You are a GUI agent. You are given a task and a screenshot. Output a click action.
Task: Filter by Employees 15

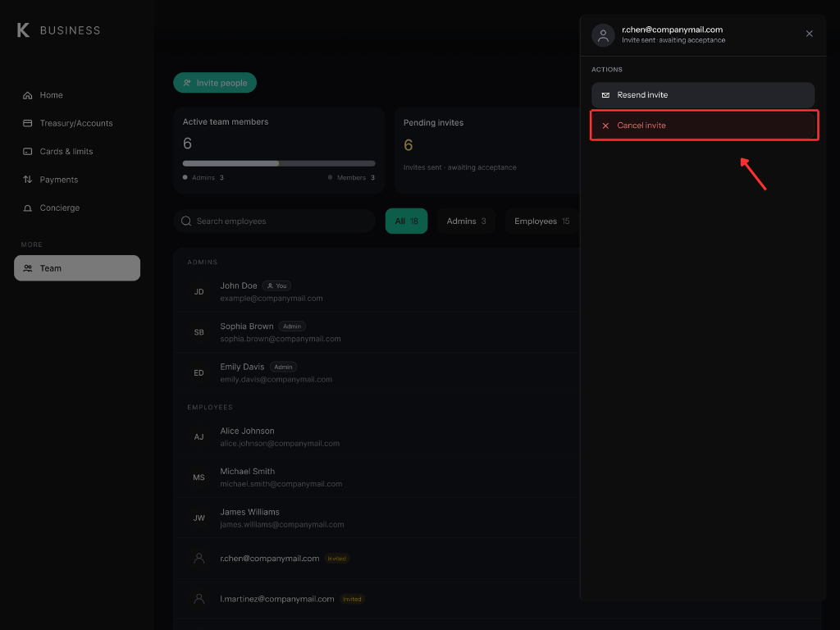pos(541,221)
